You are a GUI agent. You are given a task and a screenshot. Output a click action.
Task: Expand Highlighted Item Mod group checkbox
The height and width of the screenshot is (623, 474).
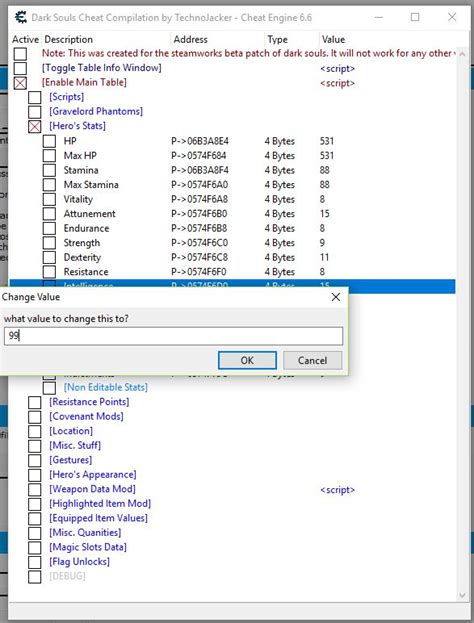point(35,504)
